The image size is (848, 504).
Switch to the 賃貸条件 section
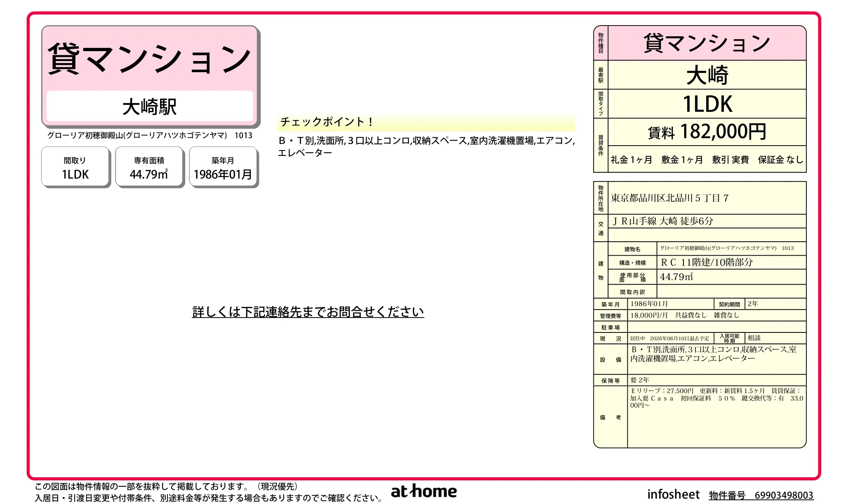pyautogui.click(x=601, y=145)
